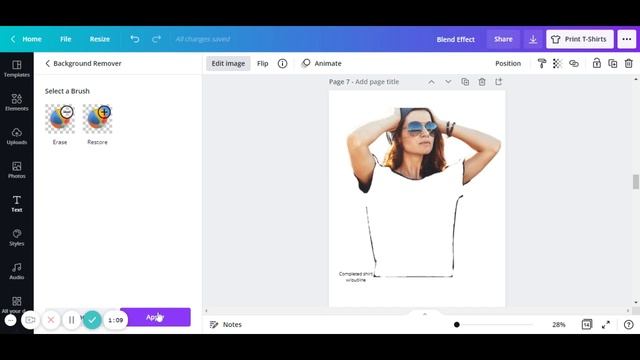
Task: Click Blend Effect design title
Action: point(456,39)
